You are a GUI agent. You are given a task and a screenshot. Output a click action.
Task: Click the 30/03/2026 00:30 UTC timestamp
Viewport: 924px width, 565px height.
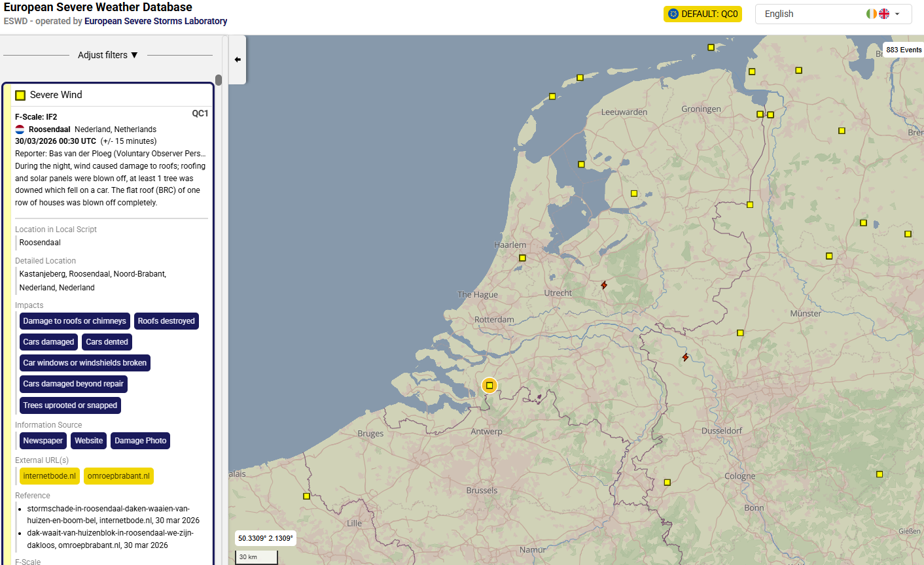point(56,141)
